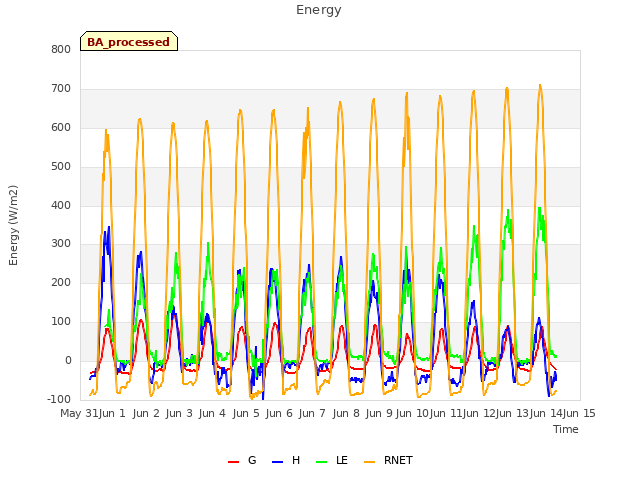Click the May 31 x-axis tick label
Viewport: 640px width, 480px height.
coord(79,413)
